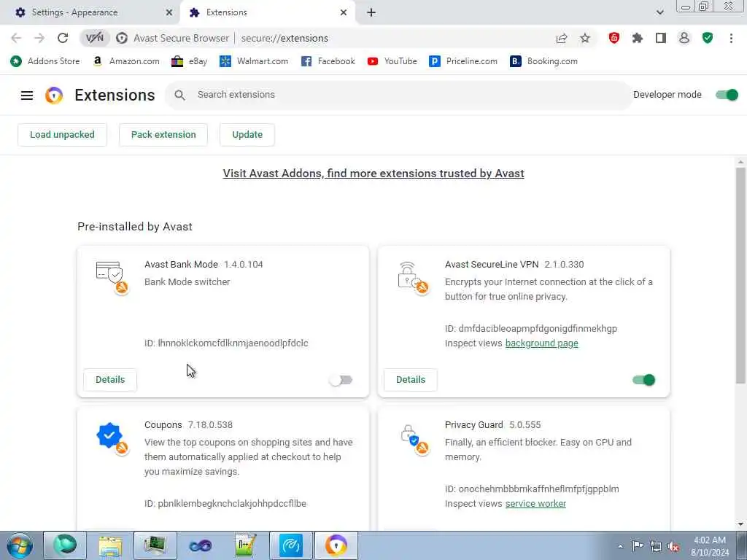Open the Priceline.com bookmark
Screen dimensions: 747x560
(463, 61)
